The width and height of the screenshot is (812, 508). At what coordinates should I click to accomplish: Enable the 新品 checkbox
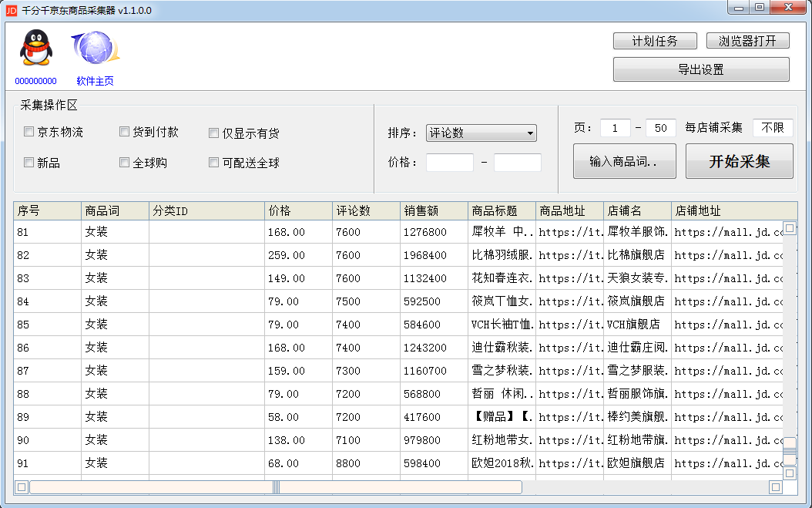coord(29,163)
